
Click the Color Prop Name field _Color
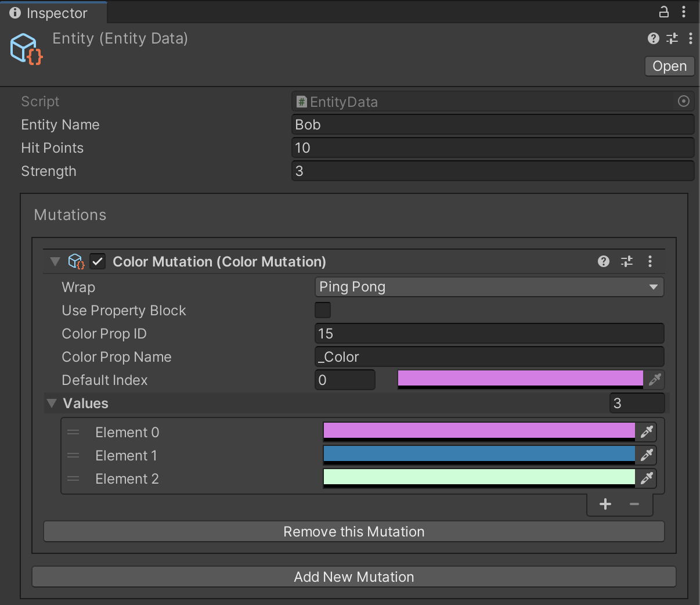[489, 356]
